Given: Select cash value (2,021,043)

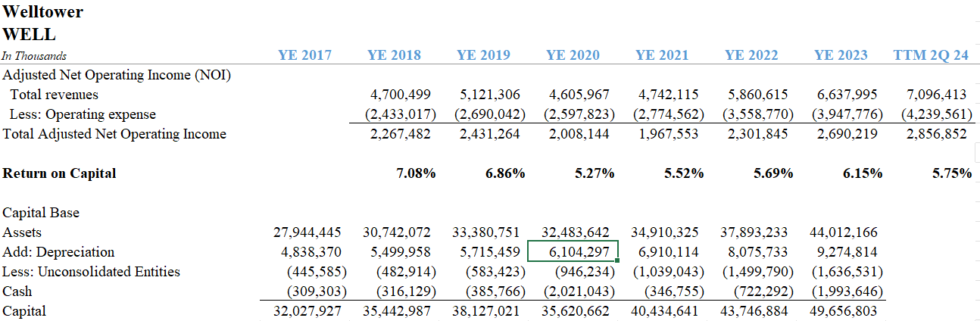Looking at the screenshot, I should pyautogui.click(x=579, y=291).
